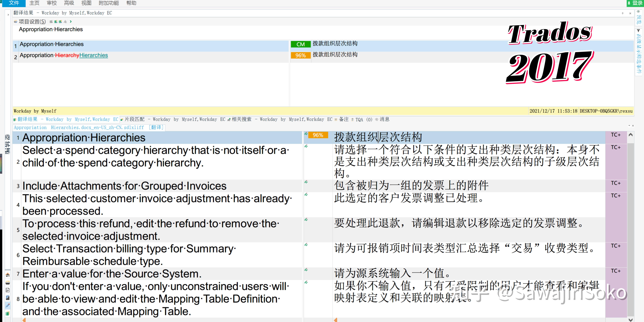
Task: Switch to the Projects view icon
Action: tap(8, 283)
